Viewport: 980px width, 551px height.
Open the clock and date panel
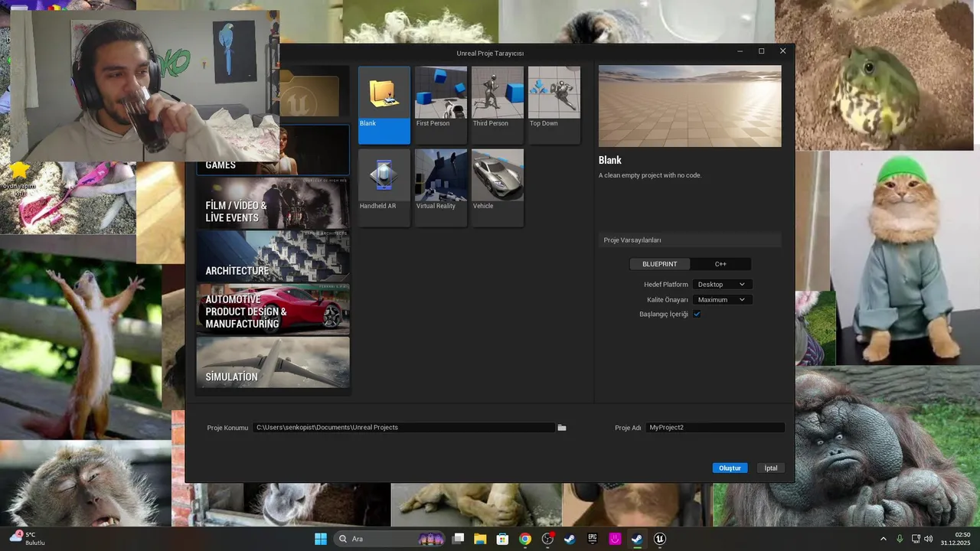pos(955,539)
